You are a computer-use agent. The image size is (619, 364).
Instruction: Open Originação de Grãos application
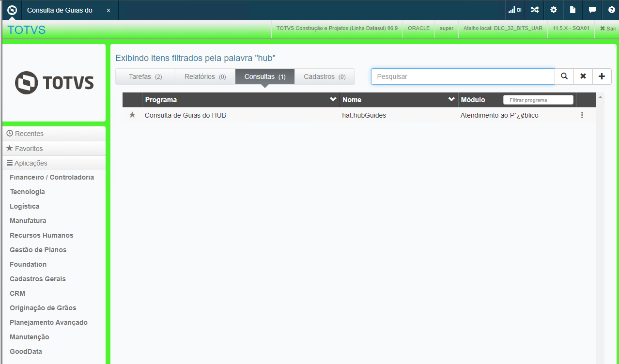[43, 308]
